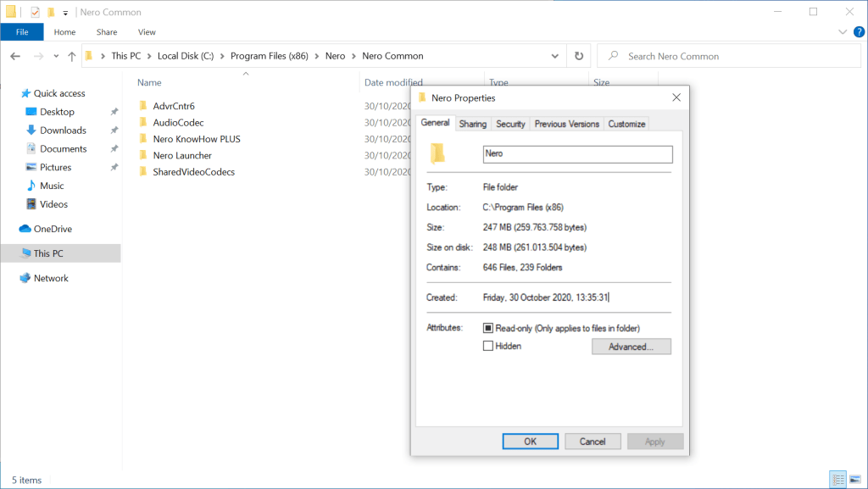Open the Customize Quick Access Toolbar dropdown
The image size is (868, 489).
[x=65, y=13]
